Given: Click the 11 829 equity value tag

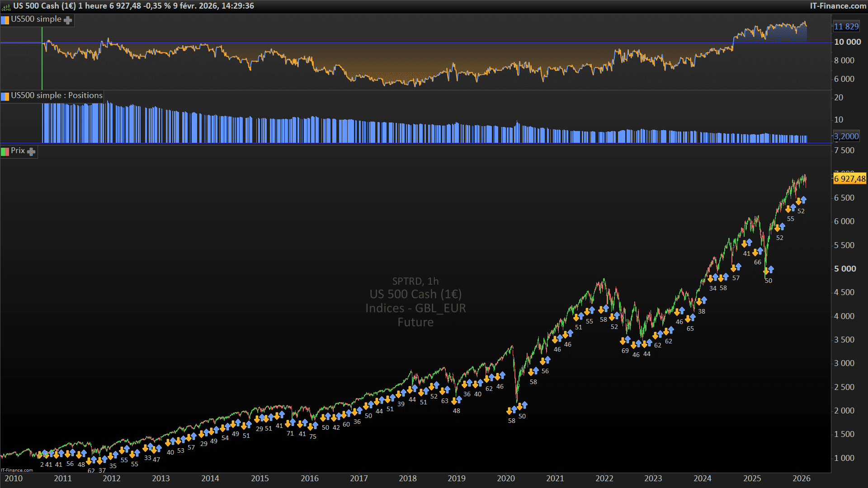Looking at the screenshot, I should (x=846, y=27).
